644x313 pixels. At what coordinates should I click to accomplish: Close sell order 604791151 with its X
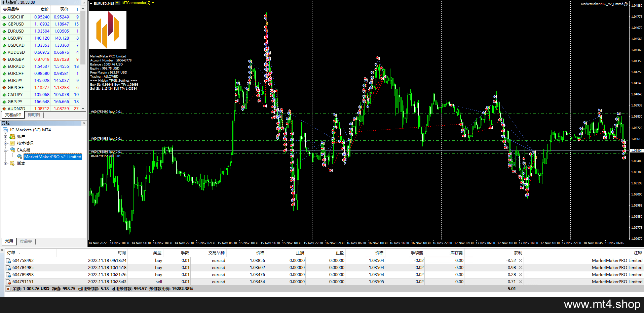point(521,282)
